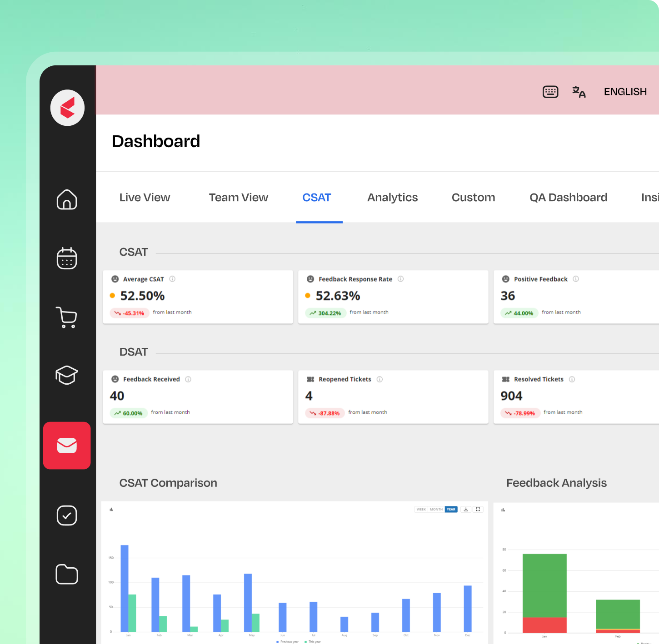The image size is (659, 644).
Task: Open the shopping cart section
Action: coord(66,317)
